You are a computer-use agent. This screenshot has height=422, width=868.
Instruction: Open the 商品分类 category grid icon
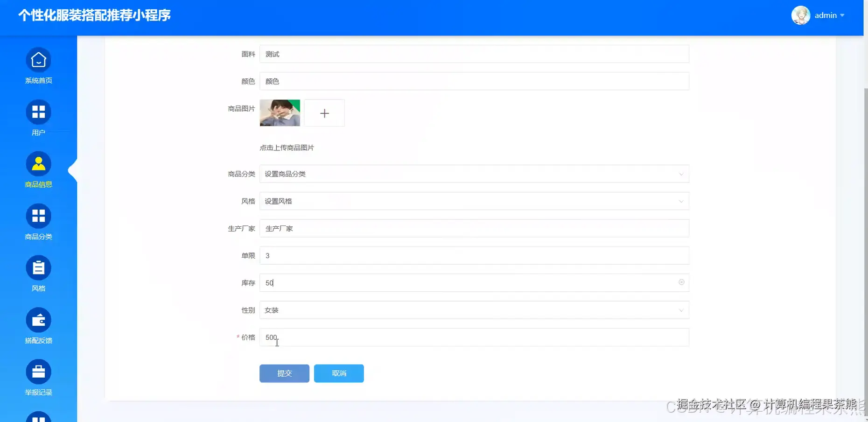38,216
